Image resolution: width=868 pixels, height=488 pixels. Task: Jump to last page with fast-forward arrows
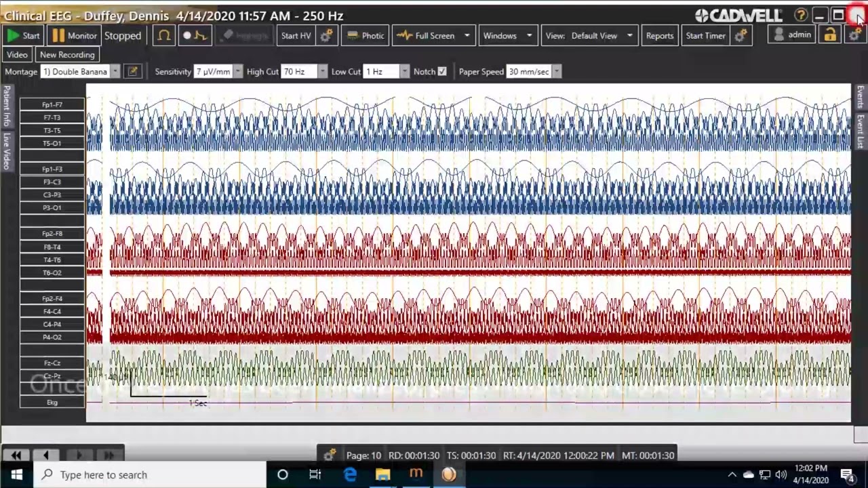109,455
